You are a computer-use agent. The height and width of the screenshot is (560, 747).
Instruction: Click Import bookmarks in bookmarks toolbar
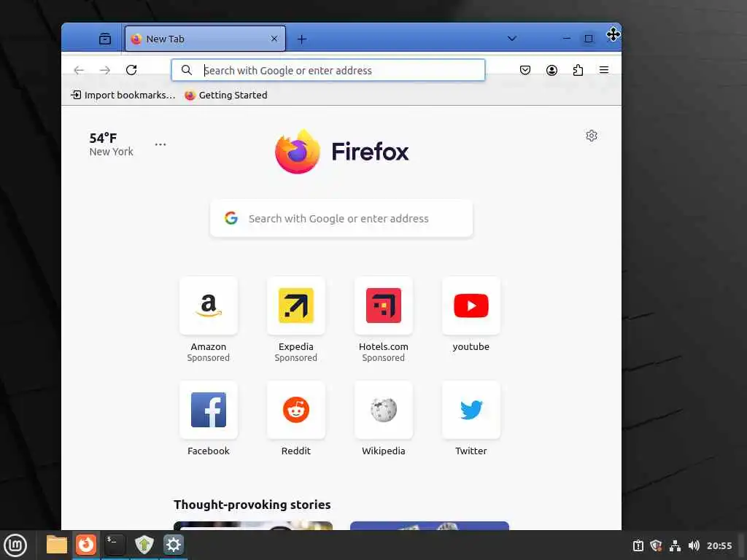click(123, 96)
